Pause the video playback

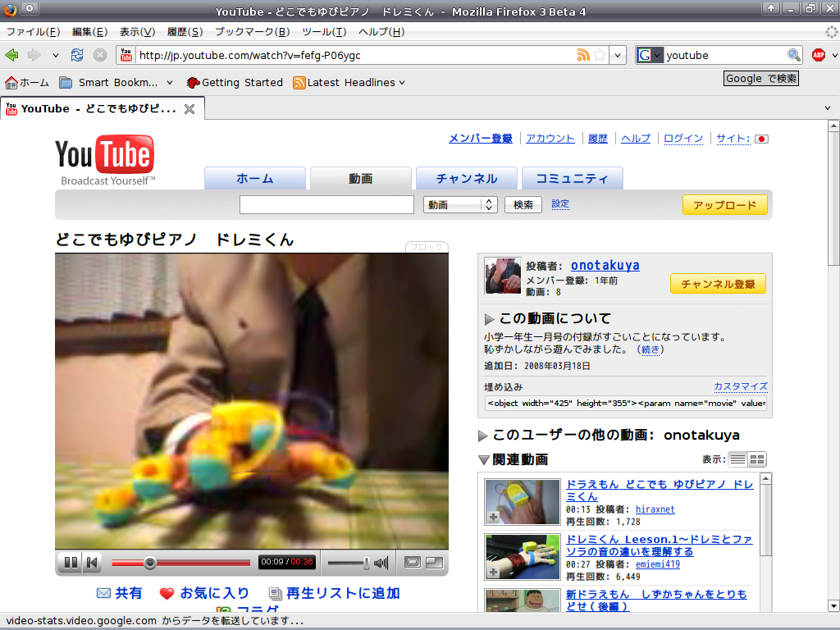pyautogui.click(x=71, y=562)
